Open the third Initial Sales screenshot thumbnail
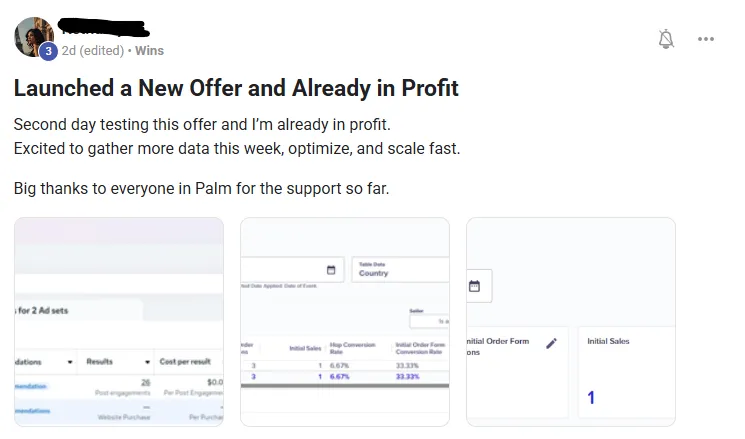The image size is (745, 439). pos(571,322)
